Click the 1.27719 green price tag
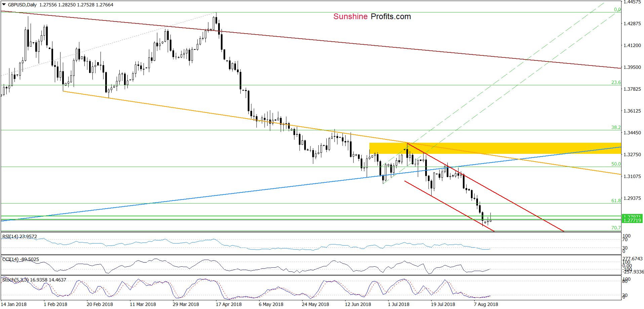The width and height of the screenshot is (644, 309). point(632,220)
